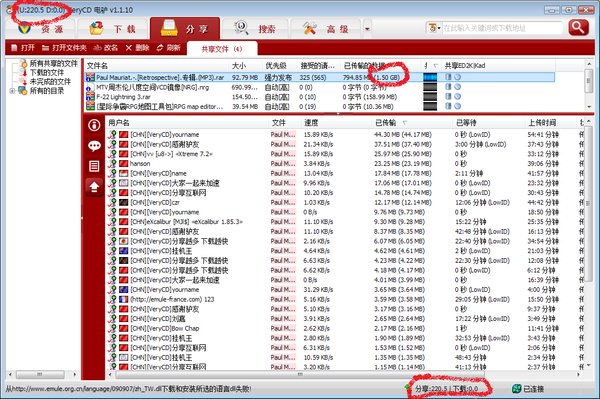Image resolution: width=600 pixels, height=399 pixels.
Task: Click the China flag beside Bow Chap
Action: pos(123,328)
